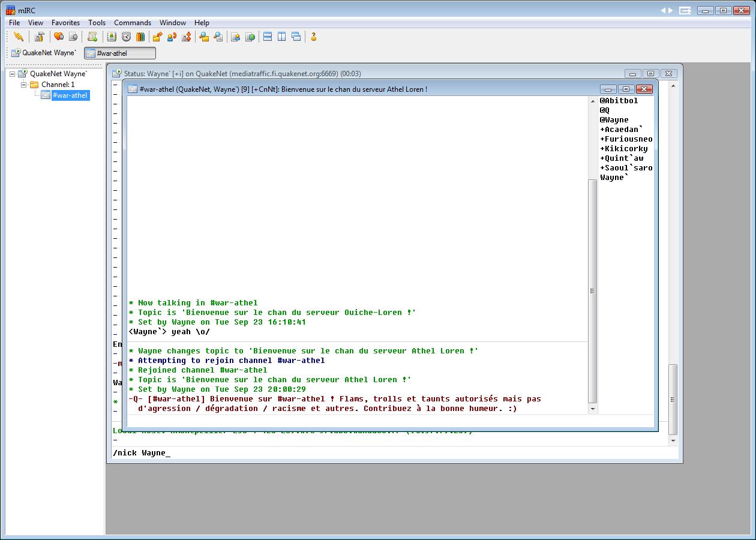Viewport: 756px width, 540px height.
Task: Click the DCC Chat toolbar icon
Action: [172, 37]
